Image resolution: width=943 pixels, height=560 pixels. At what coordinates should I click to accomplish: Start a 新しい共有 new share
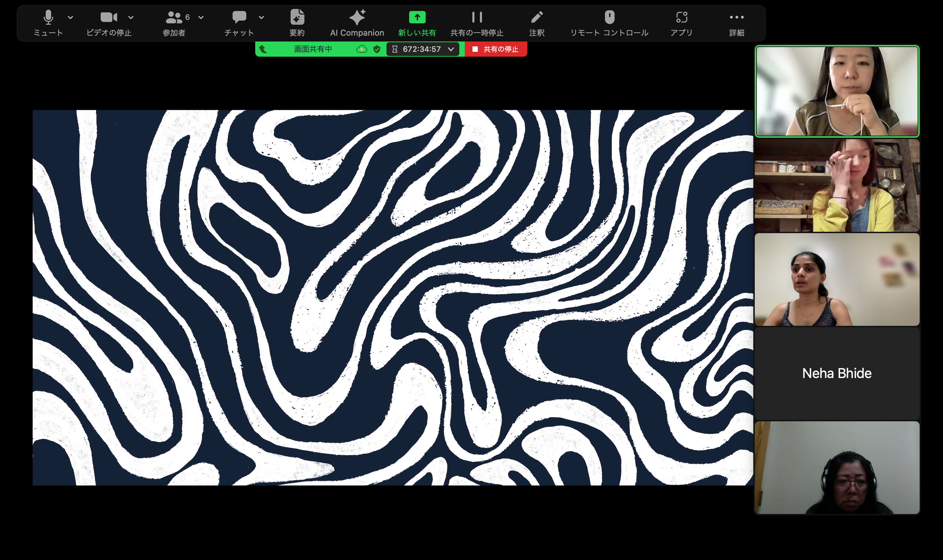pos(417,18)
